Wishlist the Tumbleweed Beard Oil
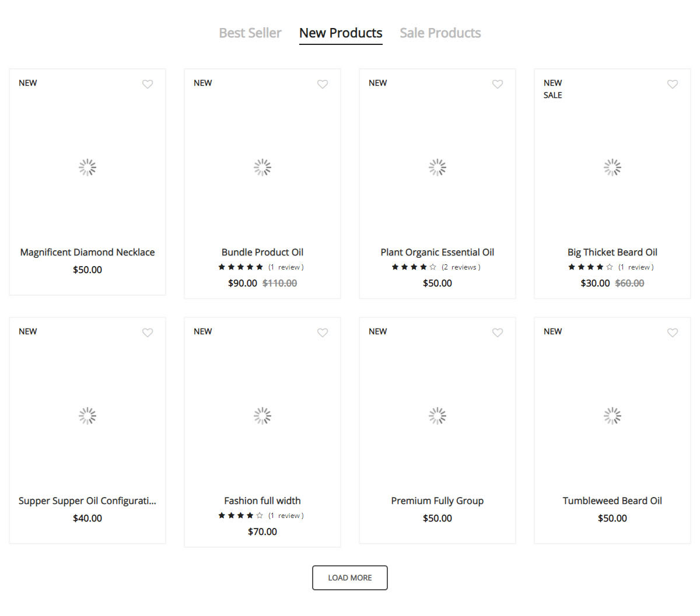 tap(673, 332)
